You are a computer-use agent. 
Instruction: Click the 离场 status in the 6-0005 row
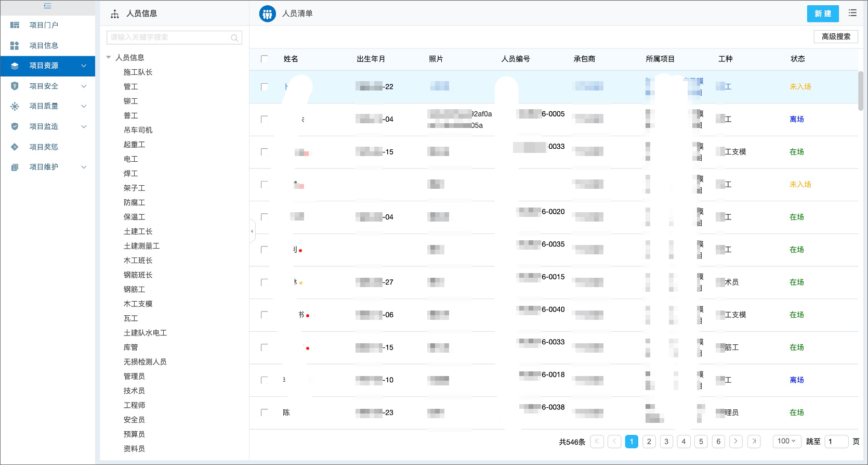click(797, 119)
